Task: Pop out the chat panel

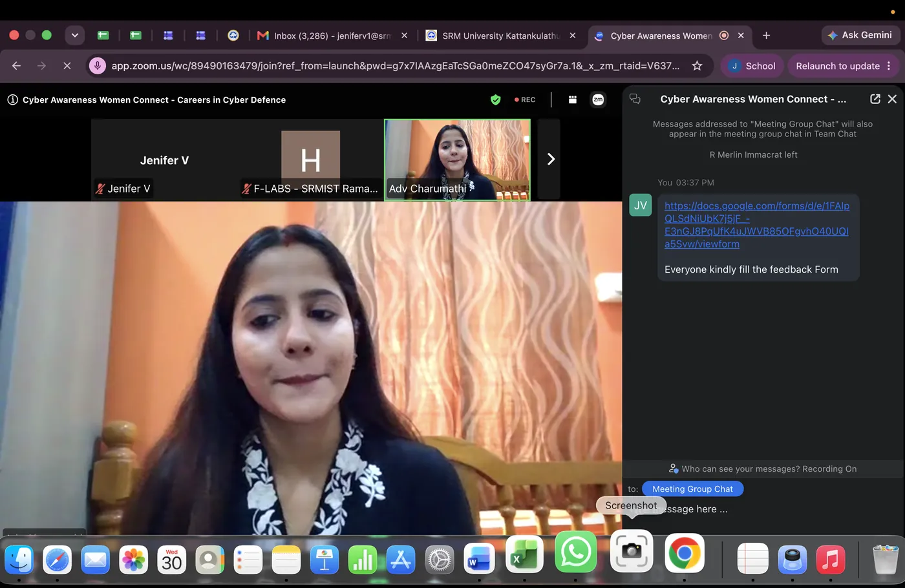Action: (x=875, y=99)
